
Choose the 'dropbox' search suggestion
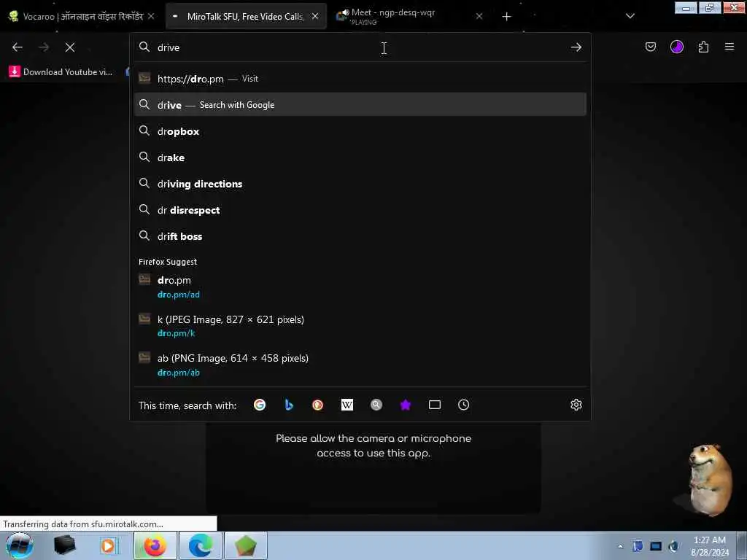click(360, 131)
